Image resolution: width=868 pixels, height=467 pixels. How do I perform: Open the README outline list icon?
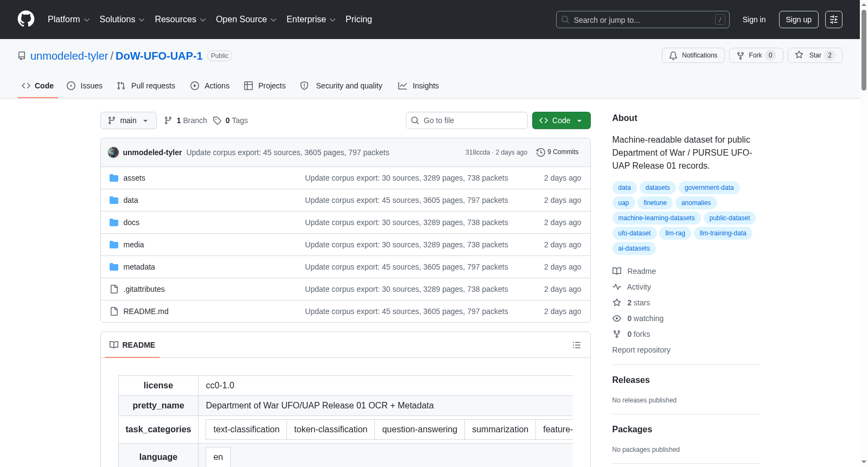[x=577, y=345]
